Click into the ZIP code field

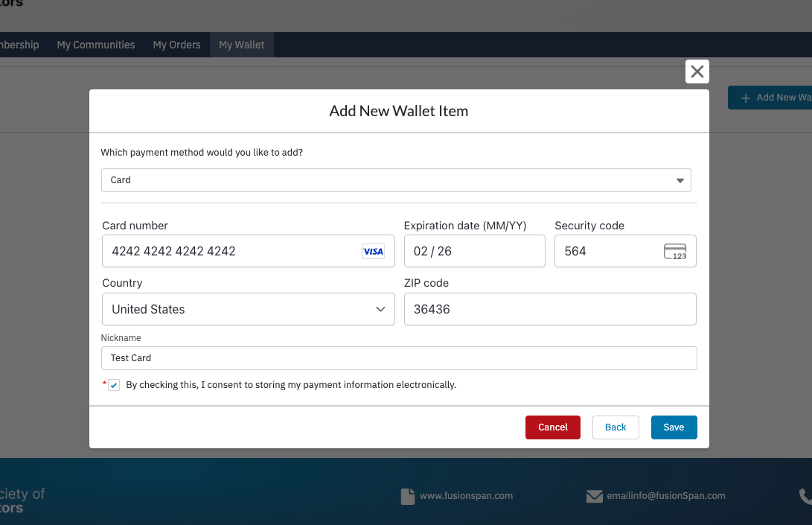pos(550,309)
